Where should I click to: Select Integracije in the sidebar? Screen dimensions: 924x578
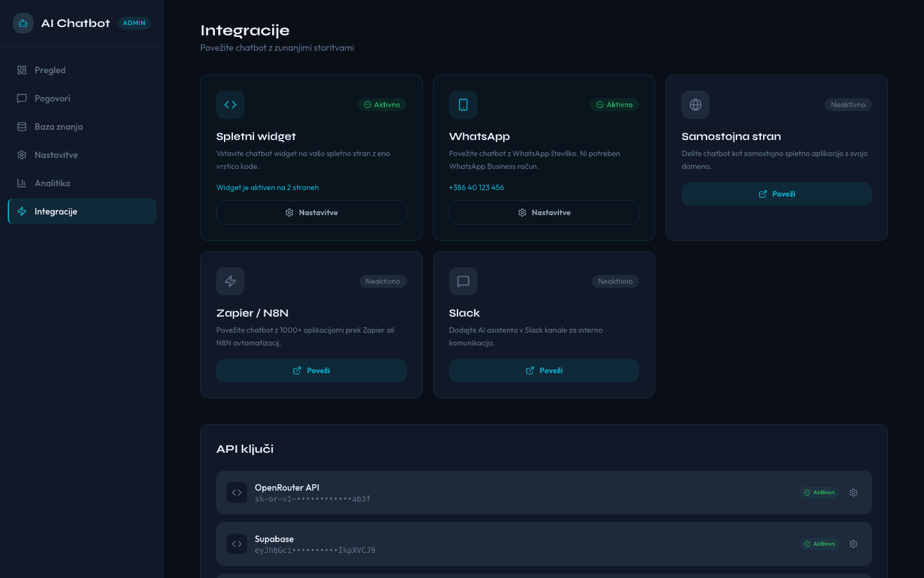pyautogui.click(x=82, y=211)
